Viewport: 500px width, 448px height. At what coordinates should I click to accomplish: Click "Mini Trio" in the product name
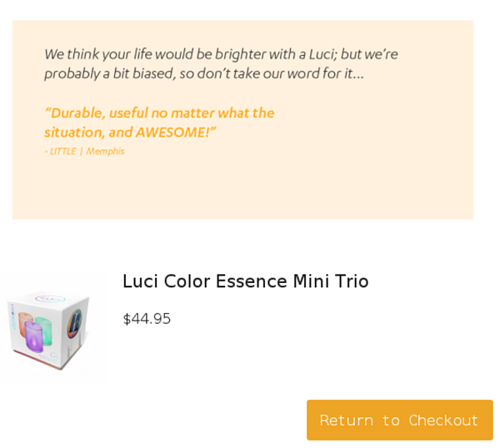tap(332, 281)
